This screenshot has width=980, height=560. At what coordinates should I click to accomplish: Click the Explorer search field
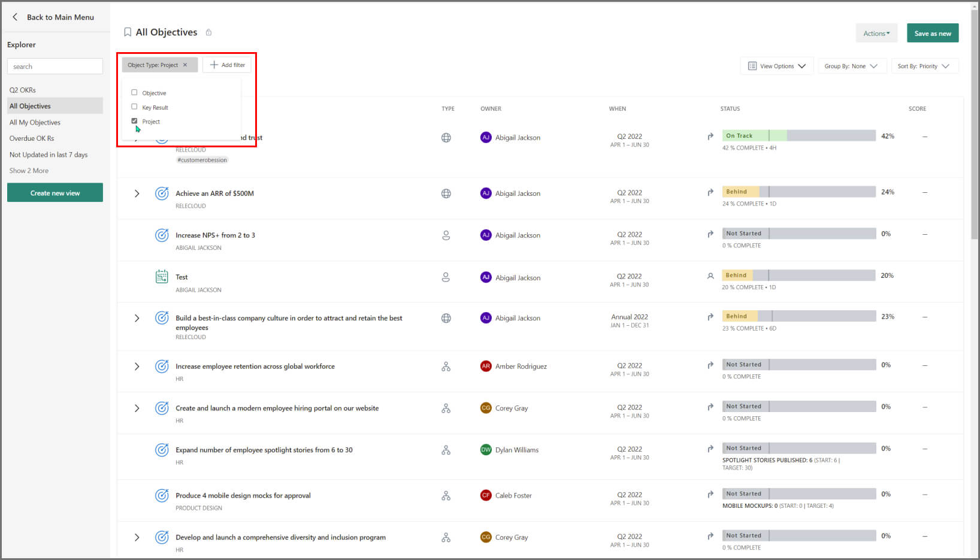[55, 66]
